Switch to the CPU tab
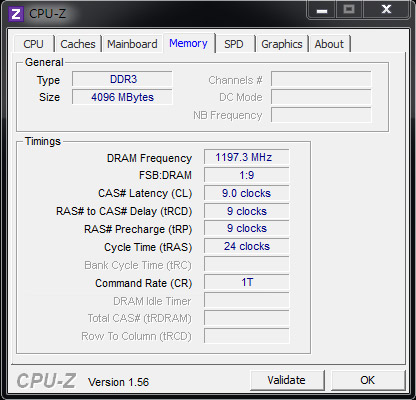Viewport: 416px width, 400px height. pyautogui.click(x=33, y=44)
